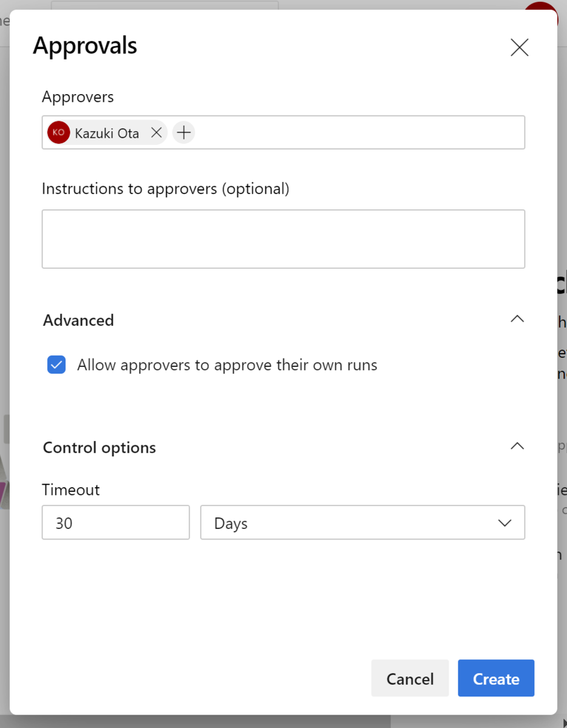This screenshot has width=567, height=728.
Task: Click the Control options heading
Action: click(x=99, y=448)
